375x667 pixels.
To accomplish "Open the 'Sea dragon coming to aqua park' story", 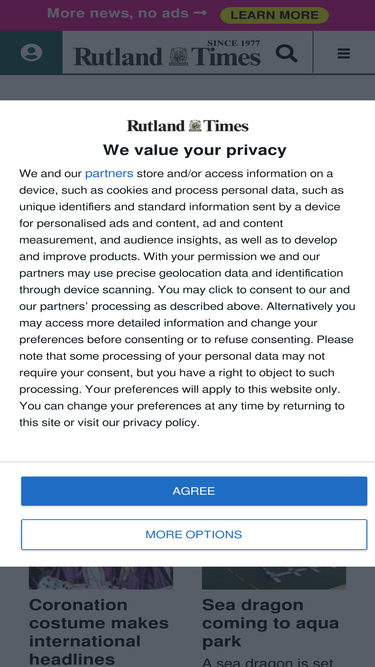I will pyautogui.click(x=270, y=622).
